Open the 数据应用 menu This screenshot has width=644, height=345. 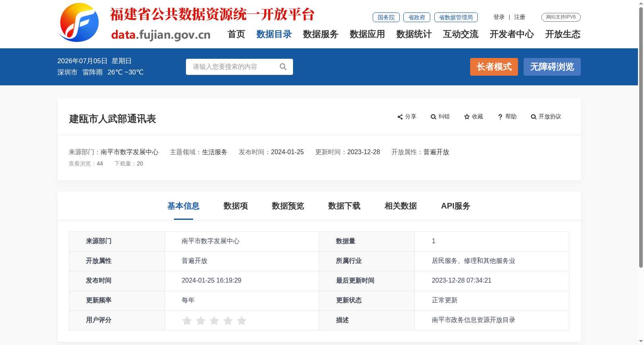pyautogui.click(x=367, y=34)
